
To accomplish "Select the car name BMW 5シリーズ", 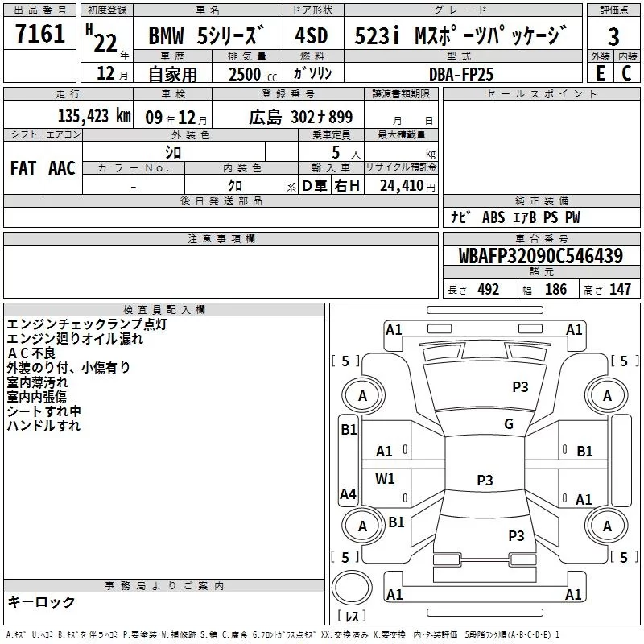I will (206, 35).
